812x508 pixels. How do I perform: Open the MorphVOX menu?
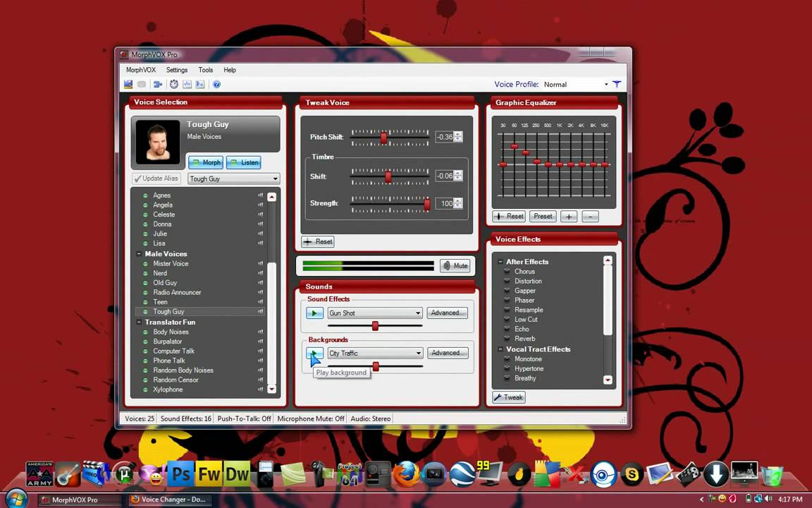tap(141, 70)
